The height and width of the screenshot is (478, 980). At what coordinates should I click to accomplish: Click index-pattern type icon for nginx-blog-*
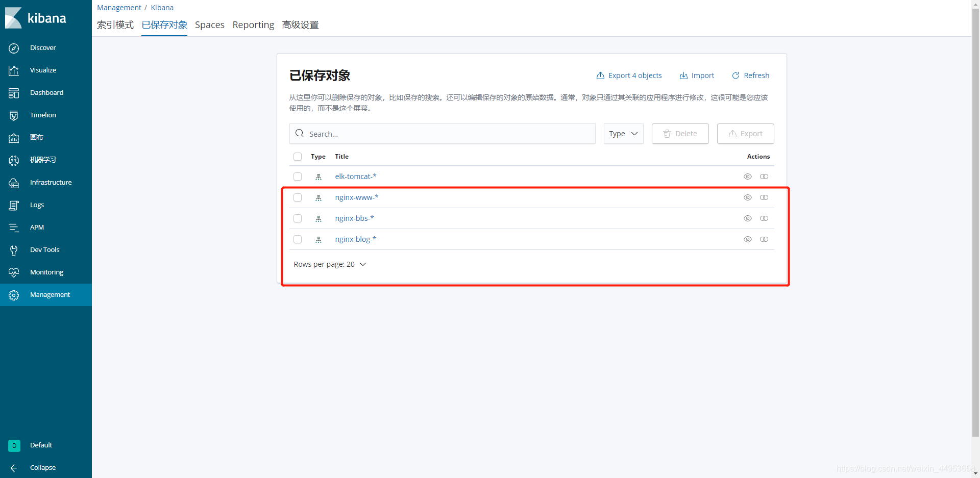tap(318, 240)
